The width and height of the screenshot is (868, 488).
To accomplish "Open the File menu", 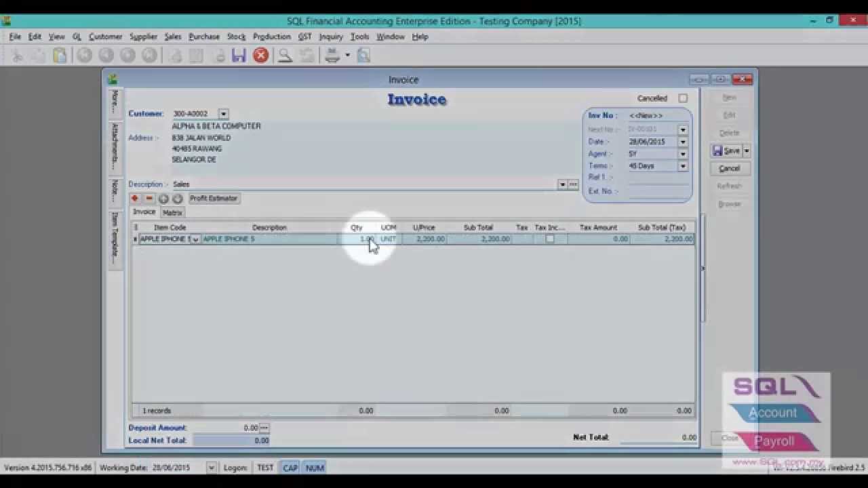I will pyautogui.click(x=15, y=37).
